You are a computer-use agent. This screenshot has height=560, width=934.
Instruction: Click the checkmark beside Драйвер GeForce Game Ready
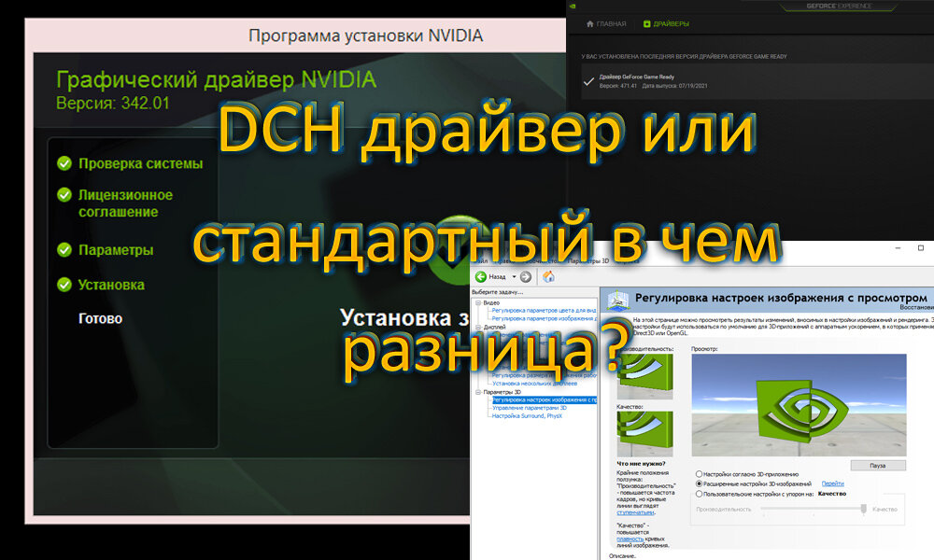click(x=588, y=81)
